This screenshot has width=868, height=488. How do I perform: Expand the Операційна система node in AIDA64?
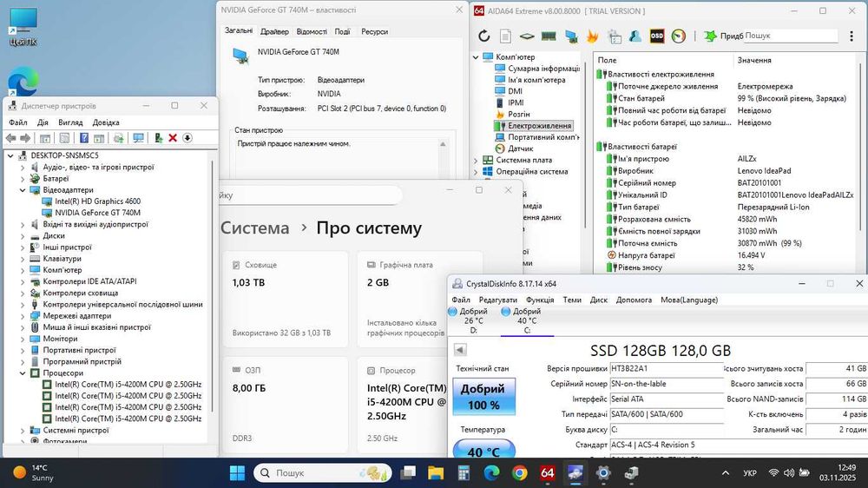pos(476,172)
